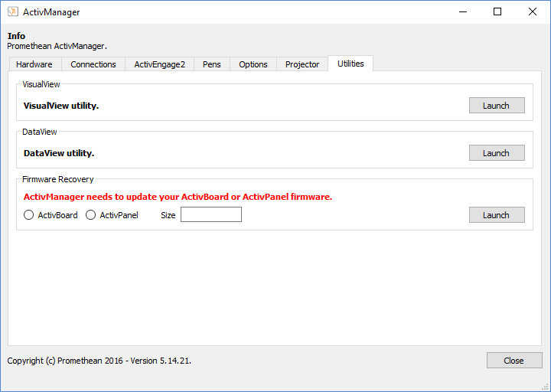
Task: Launch the DataView utility
Action: pyautogui.click(x=496, y=153)
